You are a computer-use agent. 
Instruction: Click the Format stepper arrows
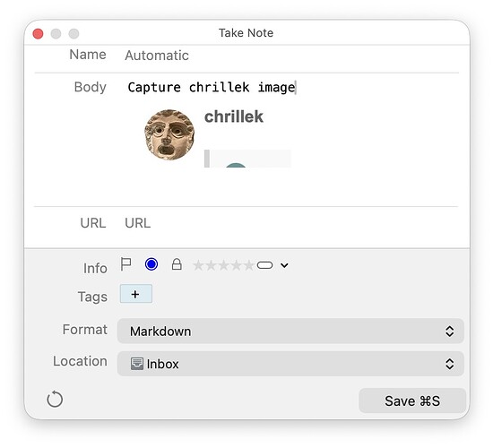(450, 332)
